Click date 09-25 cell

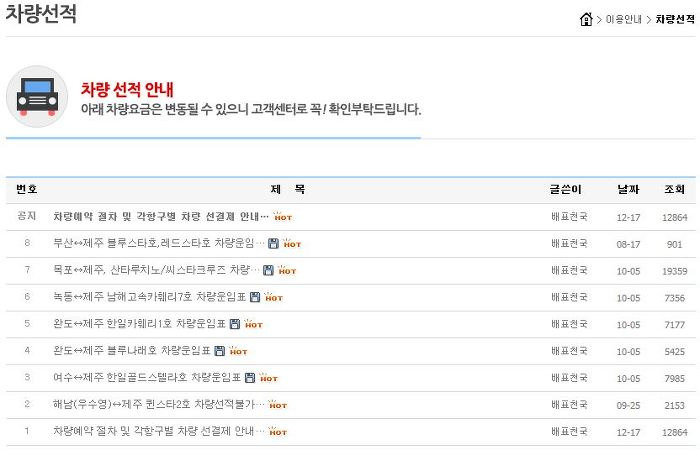(x=628, y=405)
